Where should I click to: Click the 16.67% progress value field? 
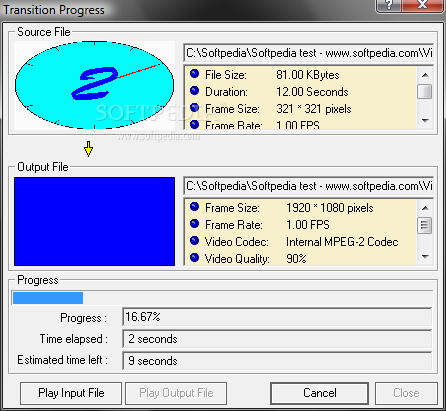click(x=277, y=317)
